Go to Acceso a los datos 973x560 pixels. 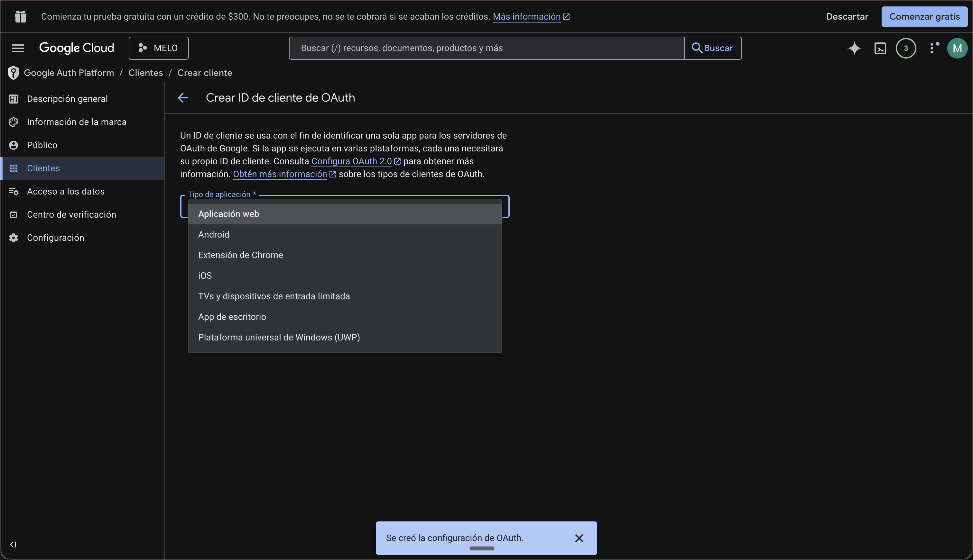point(66,191)
